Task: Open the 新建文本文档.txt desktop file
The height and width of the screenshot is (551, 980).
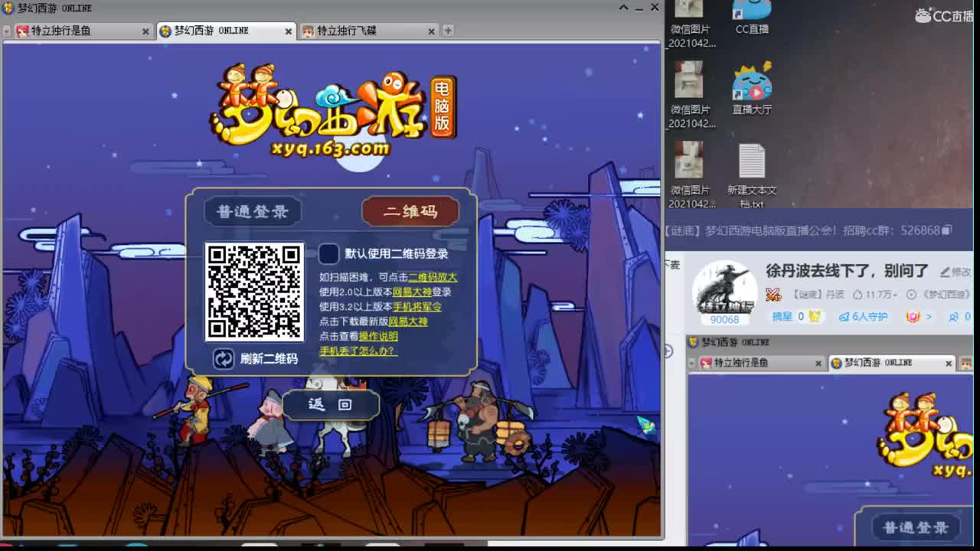Action: pyautogui.click(x=752, y=176)
